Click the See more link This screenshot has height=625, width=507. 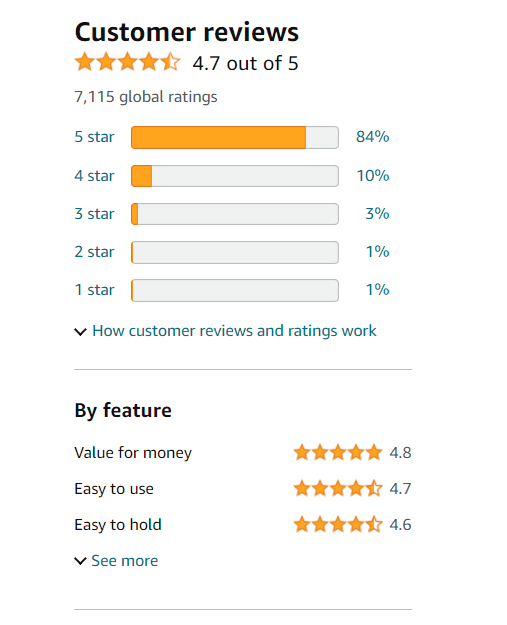click(x=125, y=561)
